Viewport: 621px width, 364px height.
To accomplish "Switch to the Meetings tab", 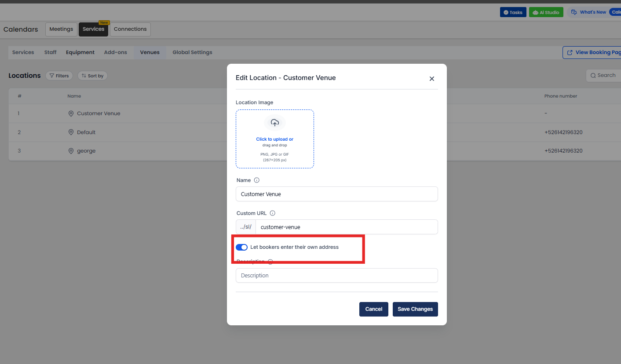I will pyautogui.click(x=61, y=29).
